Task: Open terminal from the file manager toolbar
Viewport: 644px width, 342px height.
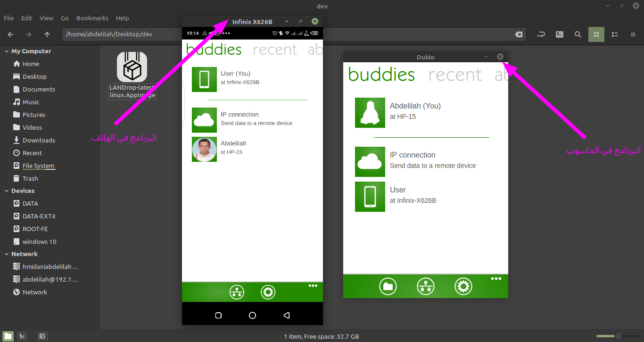Action: [x=559, y=34]
